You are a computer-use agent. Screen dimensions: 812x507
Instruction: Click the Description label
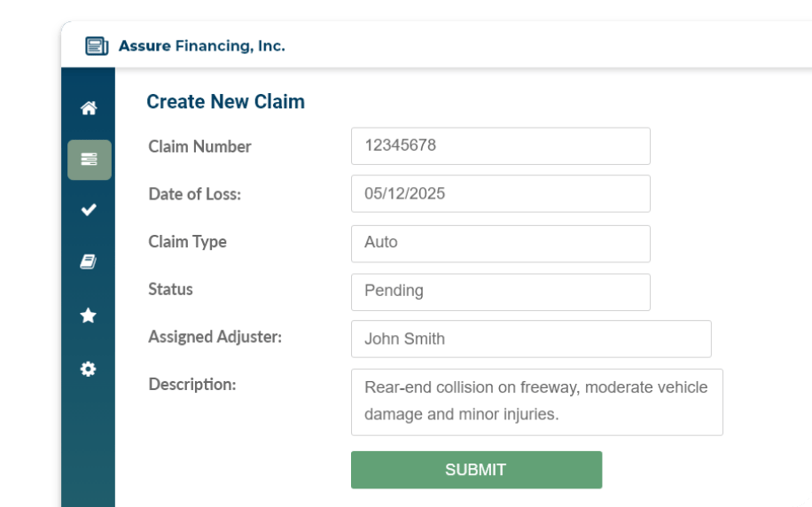[x=192, y=385]
